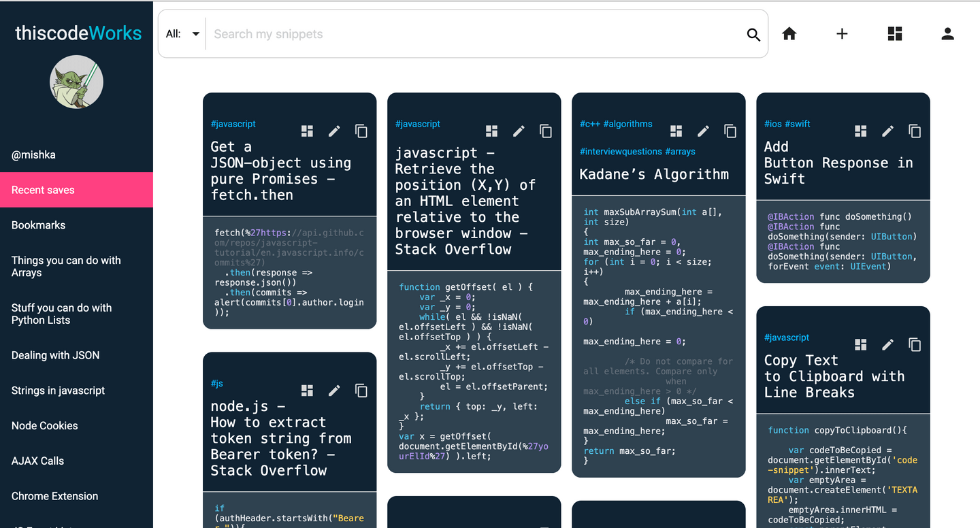Open the #javascript tag link
This screenshot has width=980, height=528.
[x=233, y=124]
